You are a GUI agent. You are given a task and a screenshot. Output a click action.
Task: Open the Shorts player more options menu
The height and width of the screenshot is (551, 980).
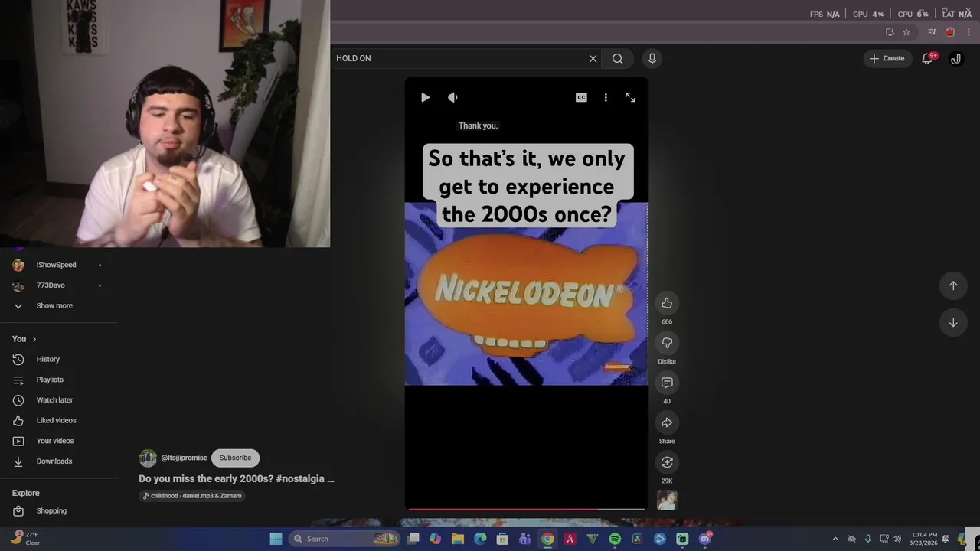click(x=606, y=97)
